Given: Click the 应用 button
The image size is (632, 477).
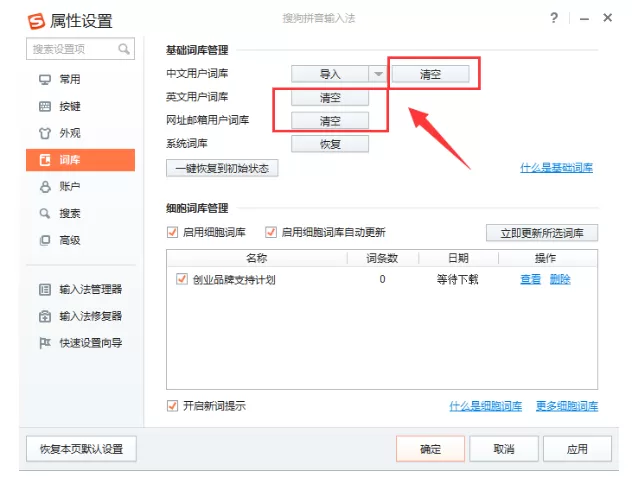Looking at the screenshot, I should (577, 449).
